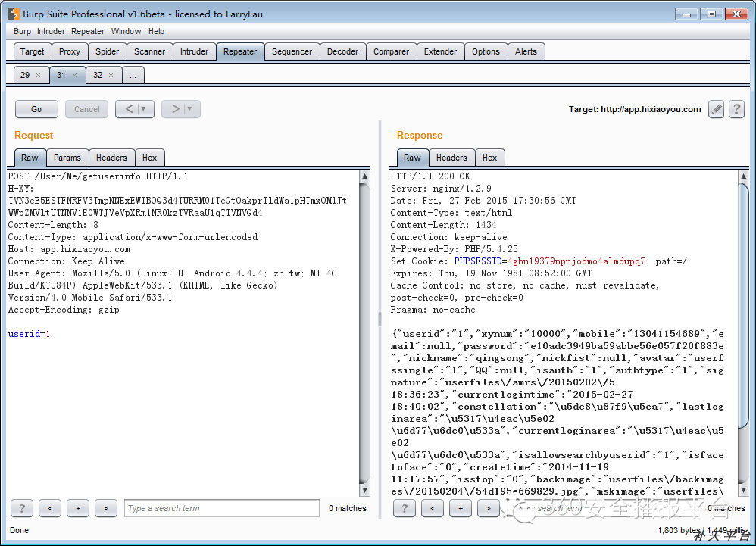This screenshot has height=546, width=756.
Task: Click the Target: http://app.hixiaoyou.com label
Action: [x=635, y=109]
